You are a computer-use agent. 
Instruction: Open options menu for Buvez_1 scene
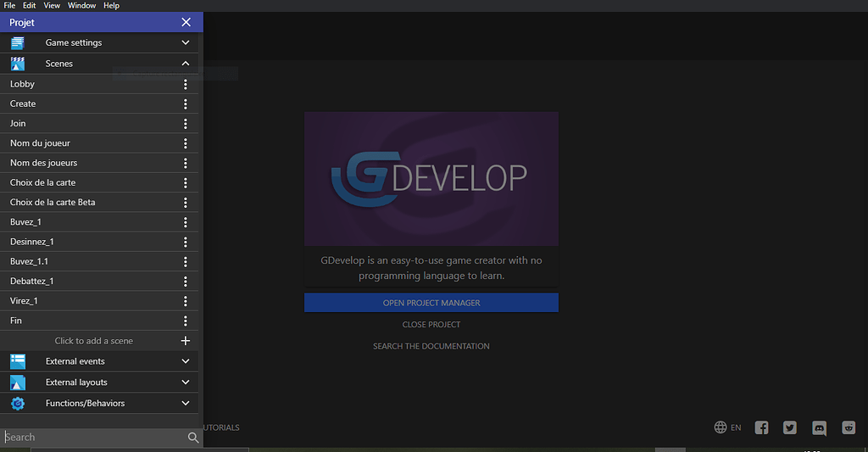point(186,222)
